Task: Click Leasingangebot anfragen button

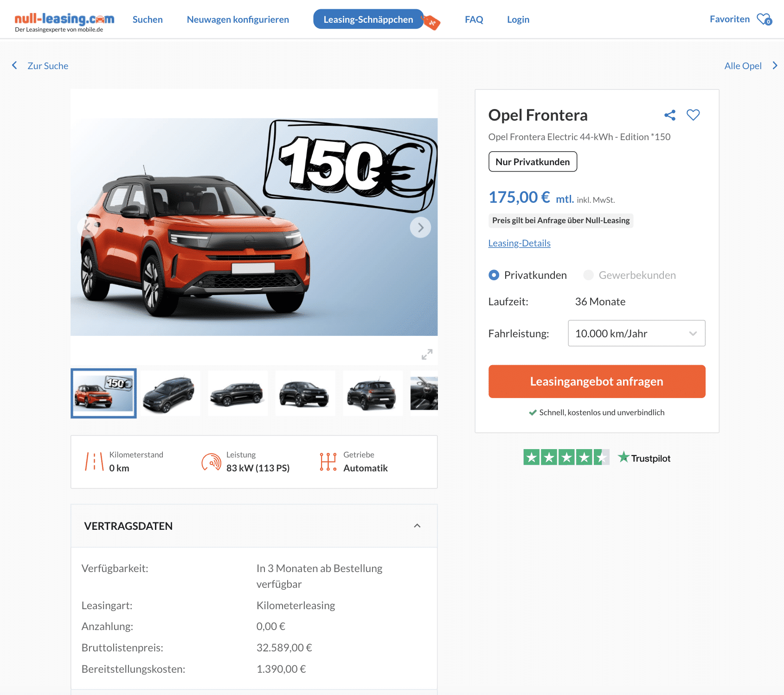Action: click(597, 381)
